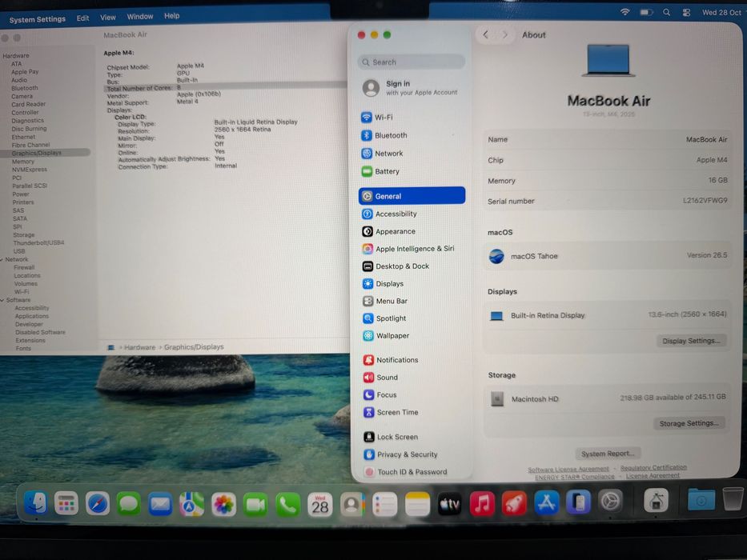Open the System Report button

[x=608, y=454]
